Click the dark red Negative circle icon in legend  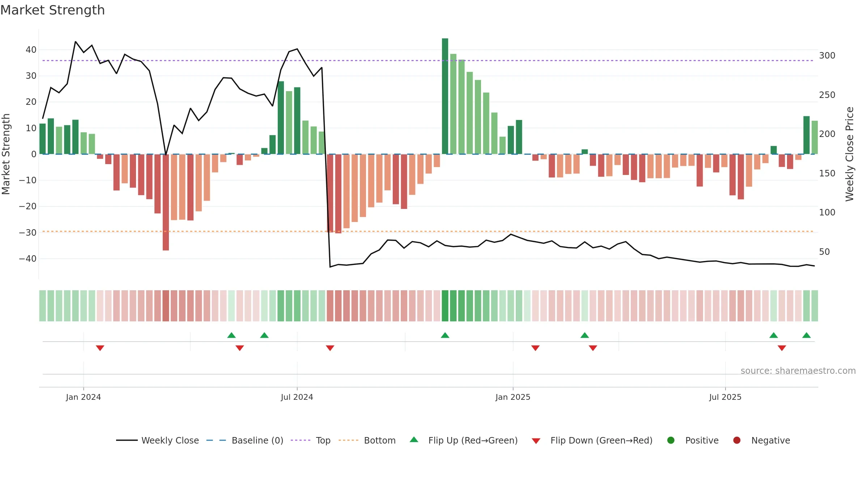[x=737, y=440]
